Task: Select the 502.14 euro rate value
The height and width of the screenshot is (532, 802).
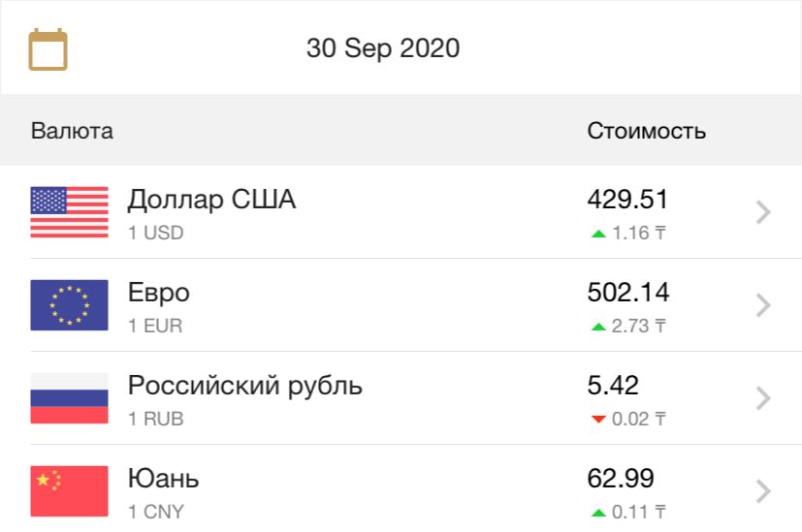Action: (x=628, y=293)
